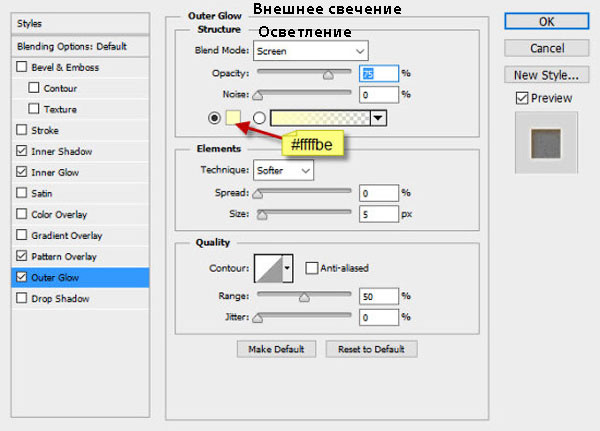Click Reset to Default button
Screen dimensions: 600x431
click(371, 349)
